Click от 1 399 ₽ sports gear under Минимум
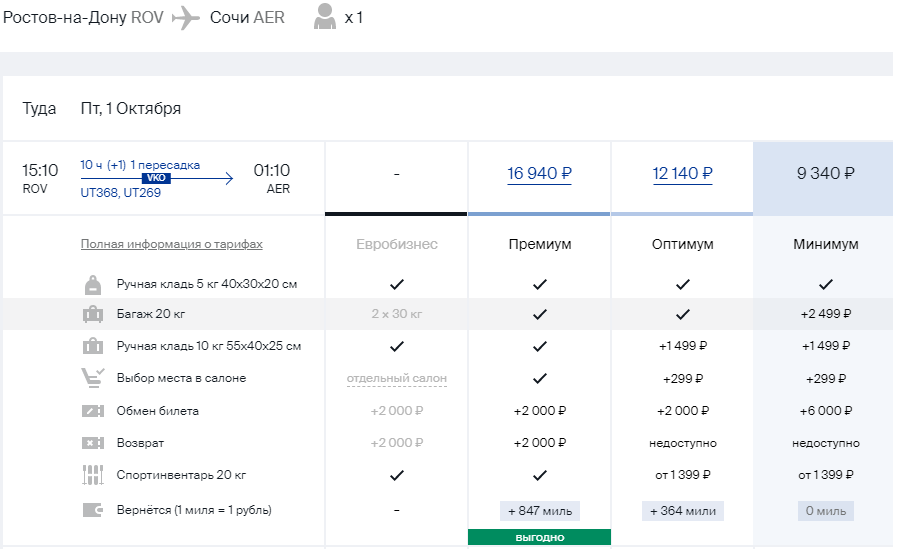The width and height of the screenshot is (899, 550). coord(826,475)
